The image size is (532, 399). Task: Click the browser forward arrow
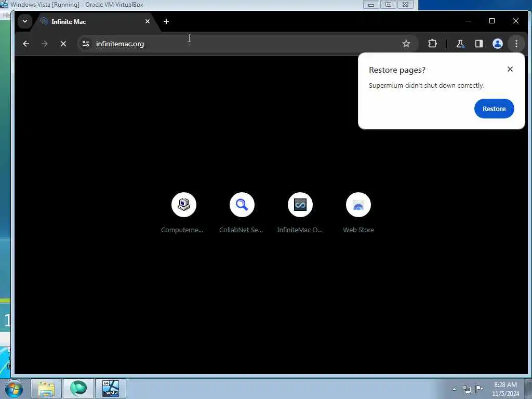point(45,44)
